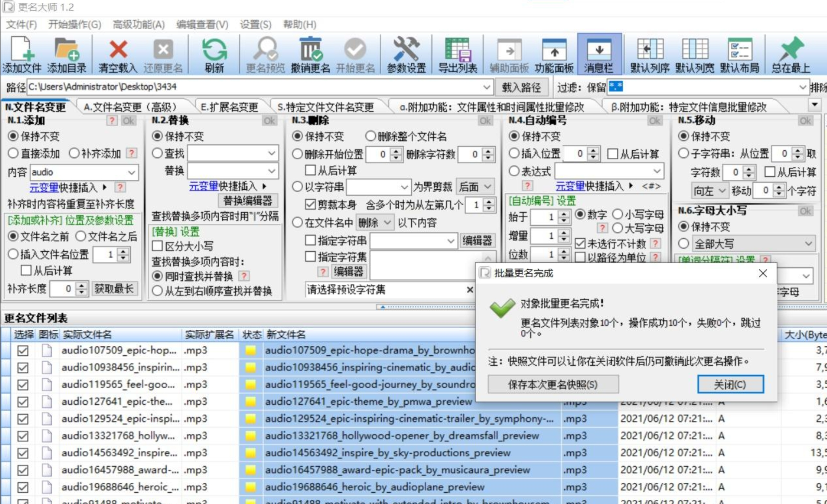Open the 过滤 保留 filter dropdown
Image resolution: width=827 pixels, height=504 pixels.
802,87
